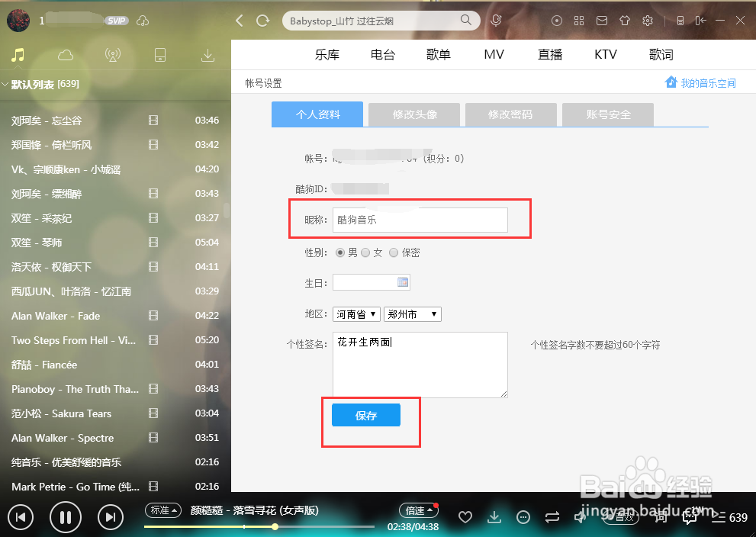Open the settings gear icon
The width and height of the screenshot is (756, 537).
coord(648,21)
